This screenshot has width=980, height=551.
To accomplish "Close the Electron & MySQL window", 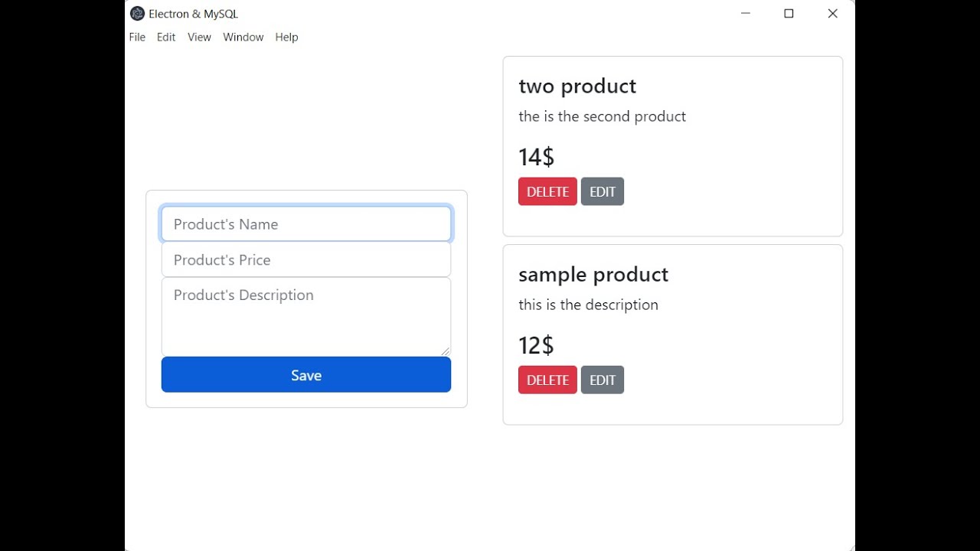I will coord(832,14).
